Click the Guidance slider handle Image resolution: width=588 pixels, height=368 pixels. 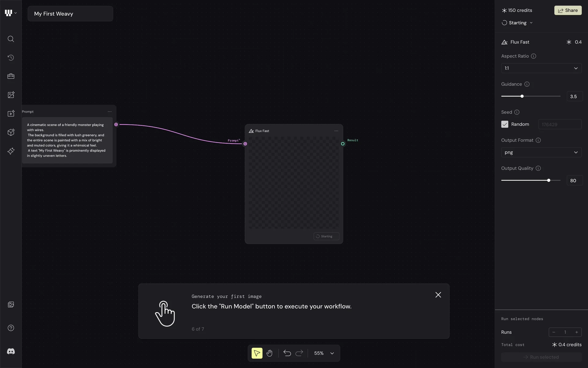(x=522, y=96)
